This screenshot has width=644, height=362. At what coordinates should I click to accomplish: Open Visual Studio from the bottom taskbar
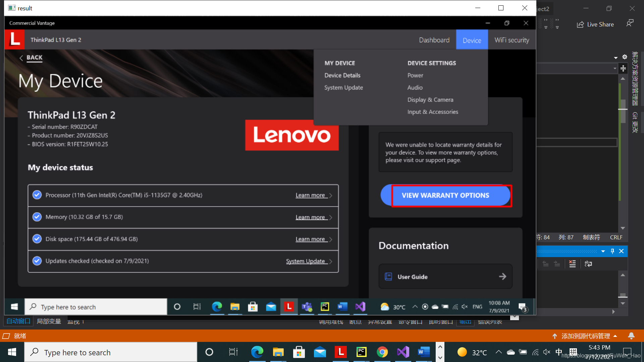403,352
